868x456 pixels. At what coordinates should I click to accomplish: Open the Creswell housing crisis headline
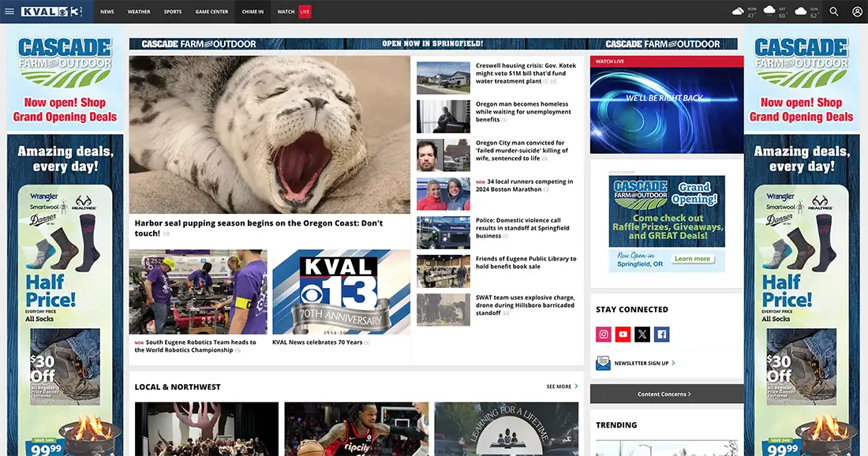click(526, 73)
